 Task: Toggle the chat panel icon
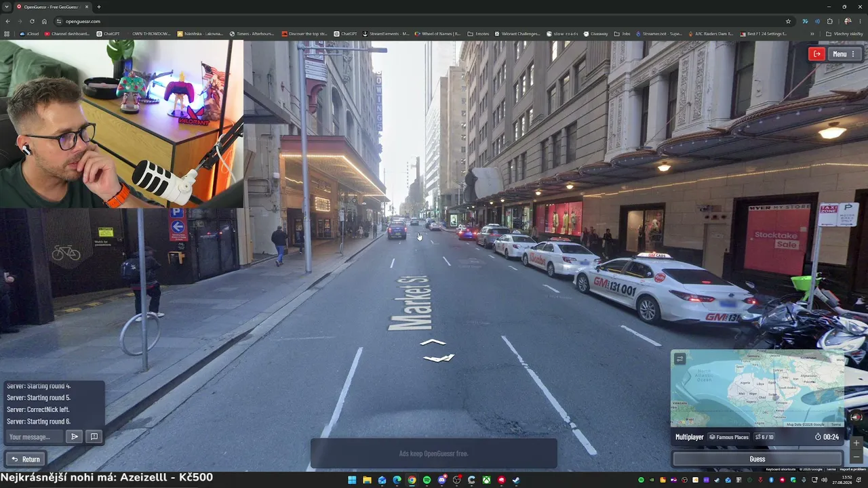tap(94, 436)
